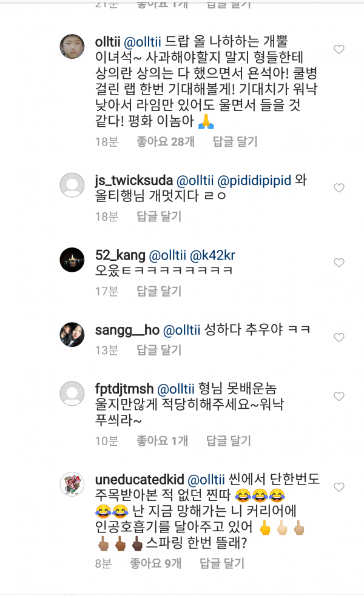364x598 pixels.
Task: View js_twicksuda's default avatar
Action: coord(72,185)
